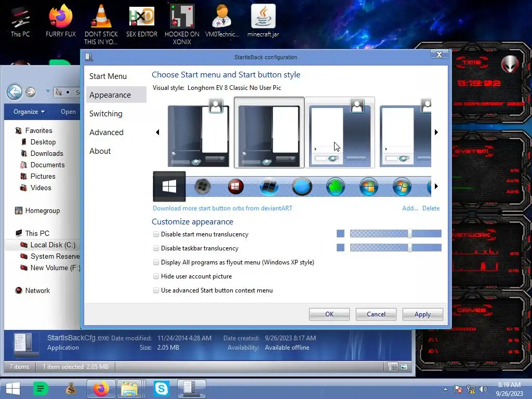Open the volume speaker tray icon

click(x=483, y=389)
